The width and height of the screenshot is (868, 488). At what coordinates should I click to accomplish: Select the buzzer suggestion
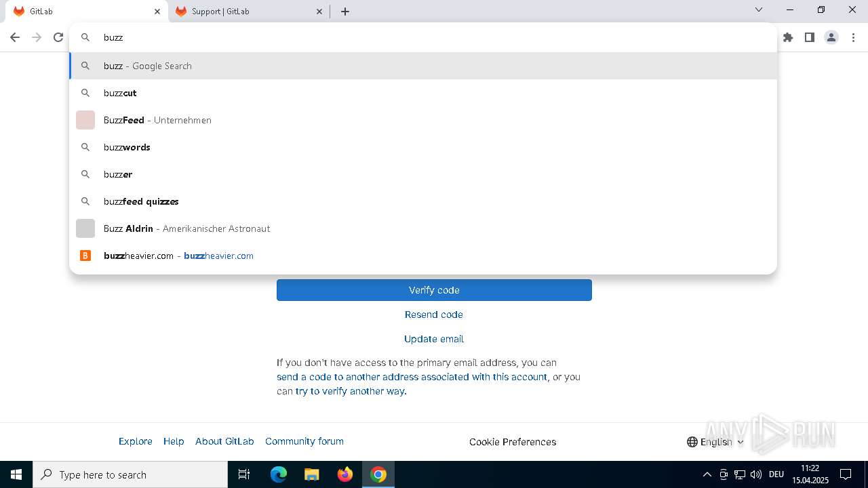pos(423,174)
